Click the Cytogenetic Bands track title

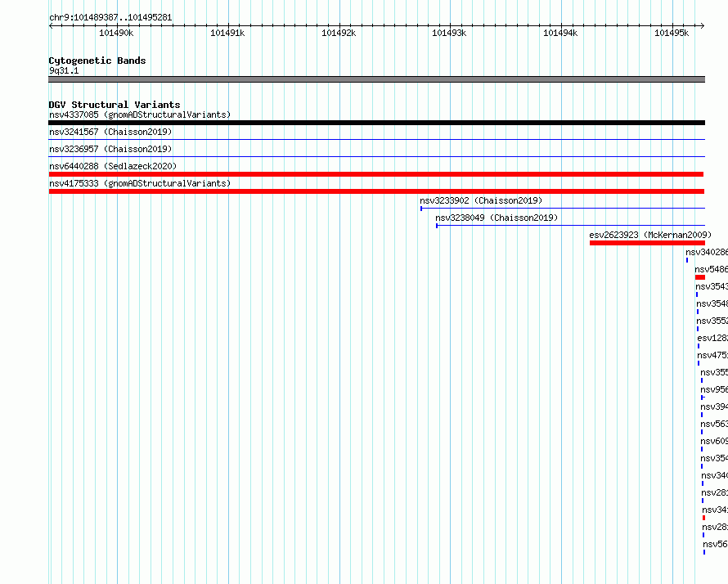97,61
